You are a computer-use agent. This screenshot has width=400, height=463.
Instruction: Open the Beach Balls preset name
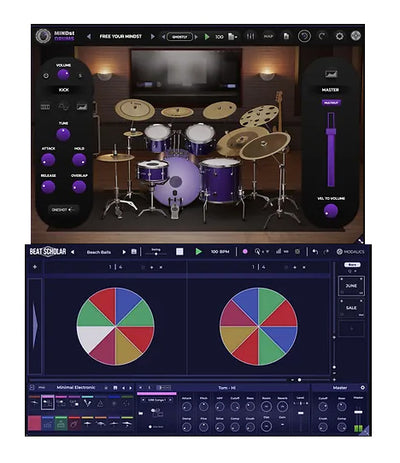click(x=99, y=252)
